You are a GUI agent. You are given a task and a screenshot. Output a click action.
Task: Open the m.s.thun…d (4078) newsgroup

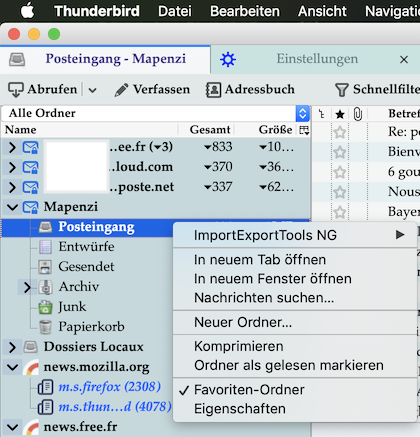tap(115, 407)
